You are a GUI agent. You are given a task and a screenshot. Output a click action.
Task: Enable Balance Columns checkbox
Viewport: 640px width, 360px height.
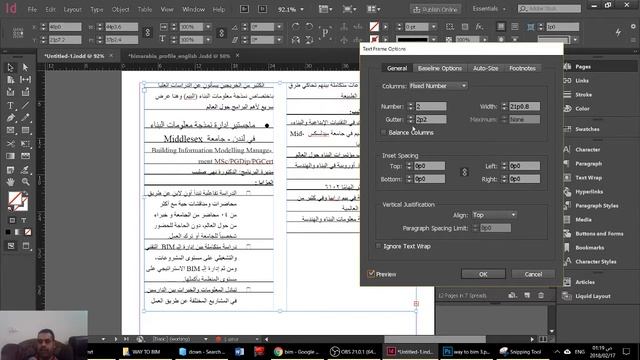coord(383,133)
